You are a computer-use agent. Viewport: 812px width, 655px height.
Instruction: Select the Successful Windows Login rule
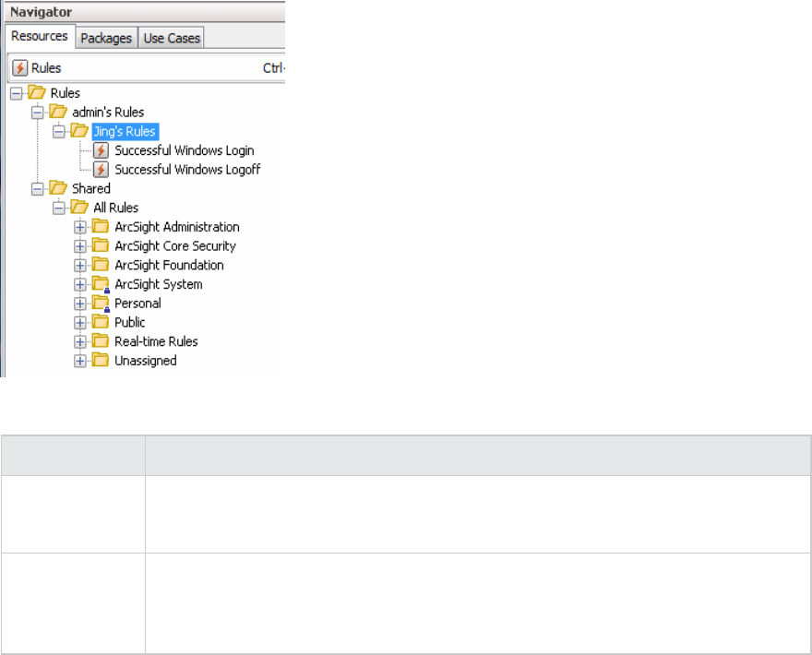tap(185, 150)
